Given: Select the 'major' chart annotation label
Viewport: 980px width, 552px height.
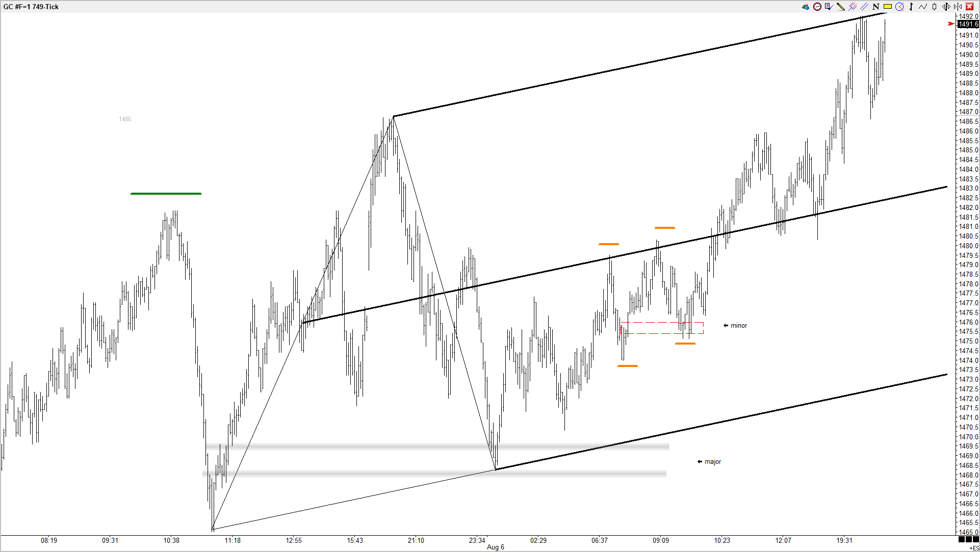Looking at the screenshot, I should (x=712, y=462).
